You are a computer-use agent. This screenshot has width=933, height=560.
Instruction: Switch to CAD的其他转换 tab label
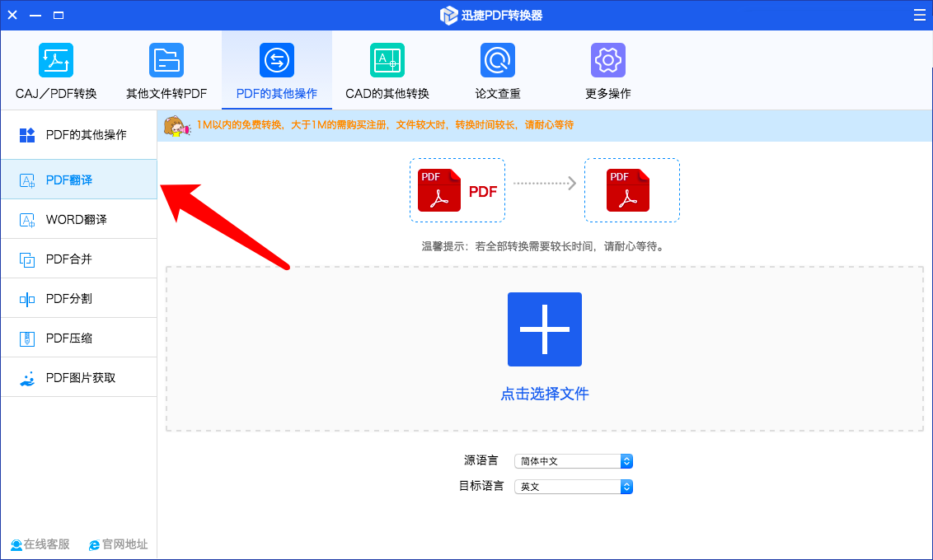(387, 93)
